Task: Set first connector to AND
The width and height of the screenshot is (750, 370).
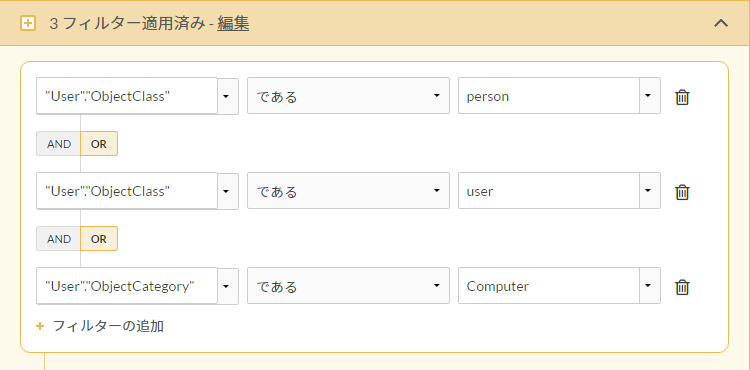Action: [59, 144]
